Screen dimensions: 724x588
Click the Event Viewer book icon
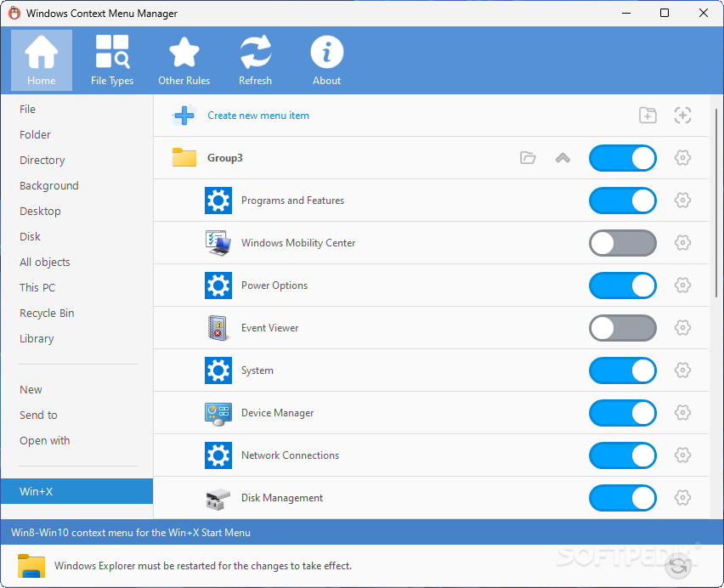218,328
